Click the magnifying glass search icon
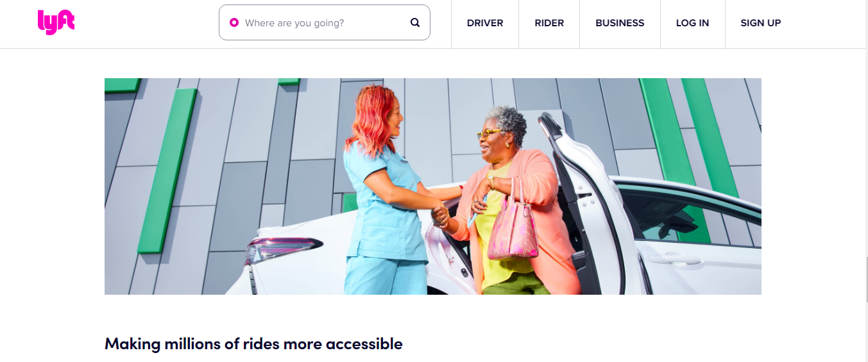The image size is (868, 362). pyautogui.click(x=415, y=22)
